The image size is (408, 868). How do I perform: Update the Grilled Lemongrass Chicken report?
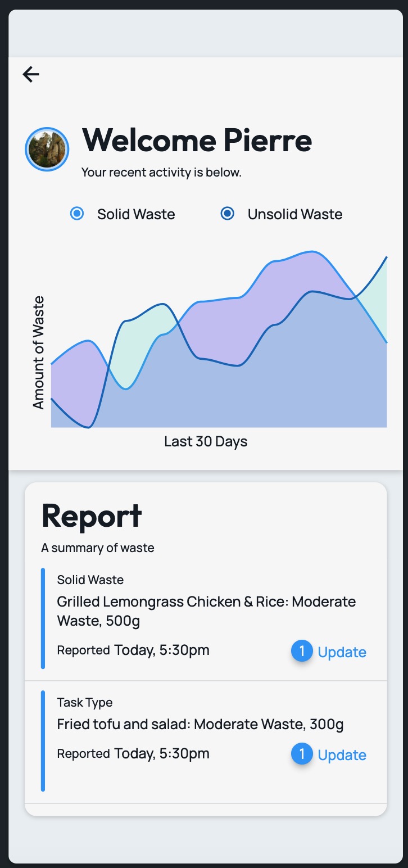342,652
